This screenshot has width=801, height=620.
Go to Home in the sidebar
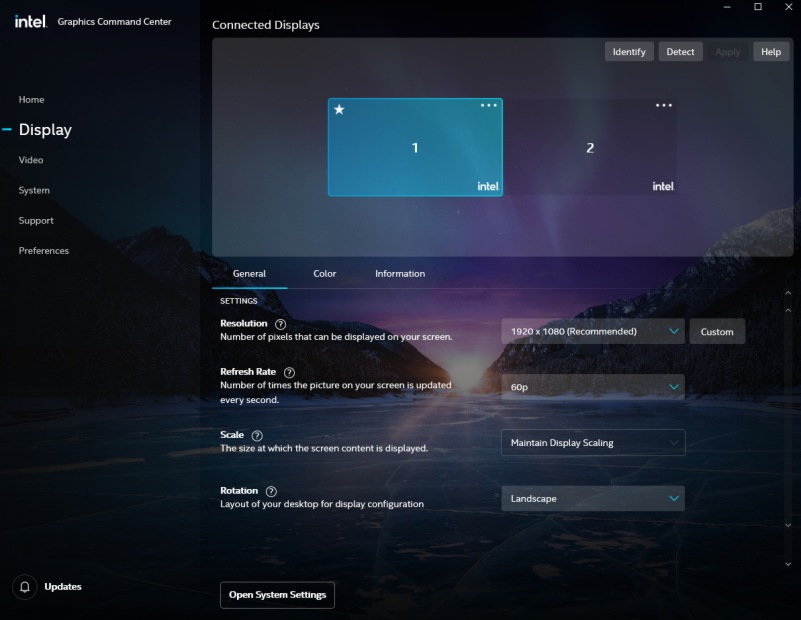[x=31, y=100]
